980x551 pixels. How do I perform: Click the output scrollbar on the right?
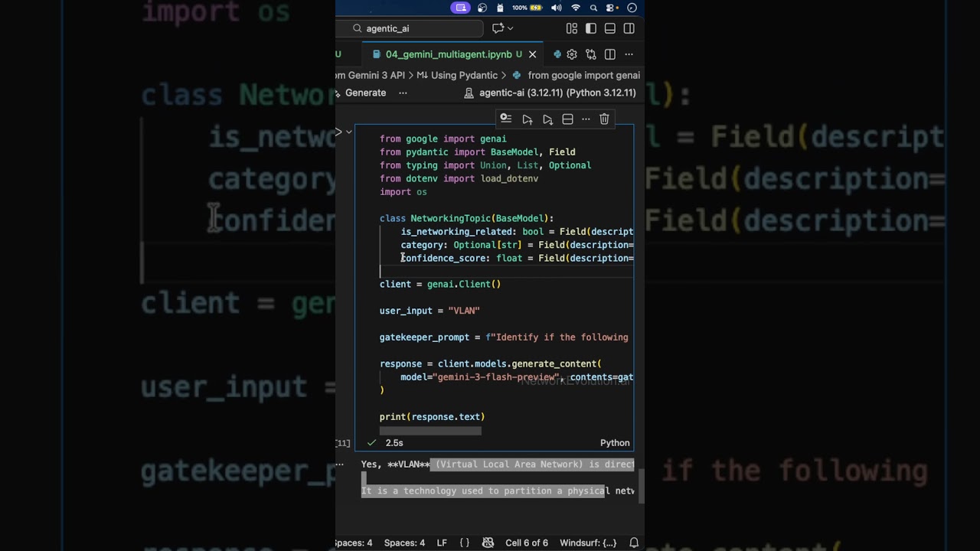pyautogui.click(x=641, y=486)
